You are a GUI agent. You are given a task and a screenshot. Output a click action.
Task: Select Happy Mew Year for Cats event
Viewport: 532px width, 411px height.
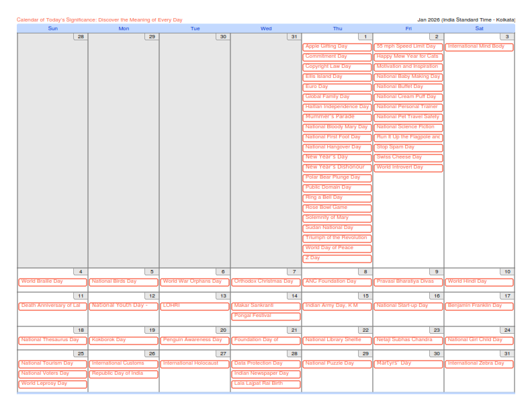click(408, 57)
